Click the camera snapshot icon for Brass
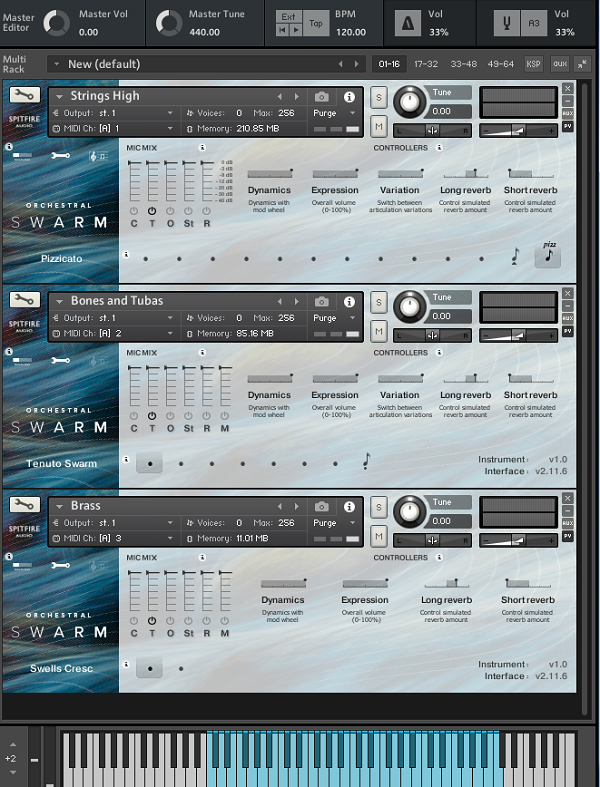 (322, 506)
